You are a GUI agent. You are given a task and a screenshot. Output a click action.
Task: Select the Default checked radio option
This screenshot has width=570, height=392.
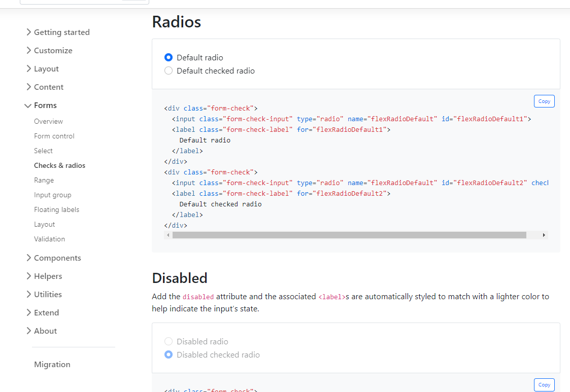tap(169, 71)
